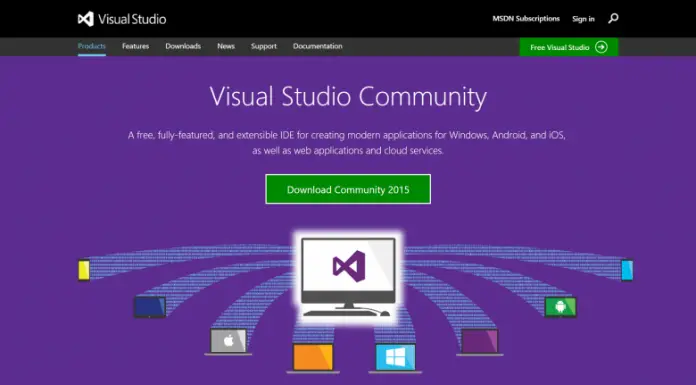Screen dimensions: 696x385
Task: Click the Visual Studio Community heading
Action: click(x=348, y=96)
